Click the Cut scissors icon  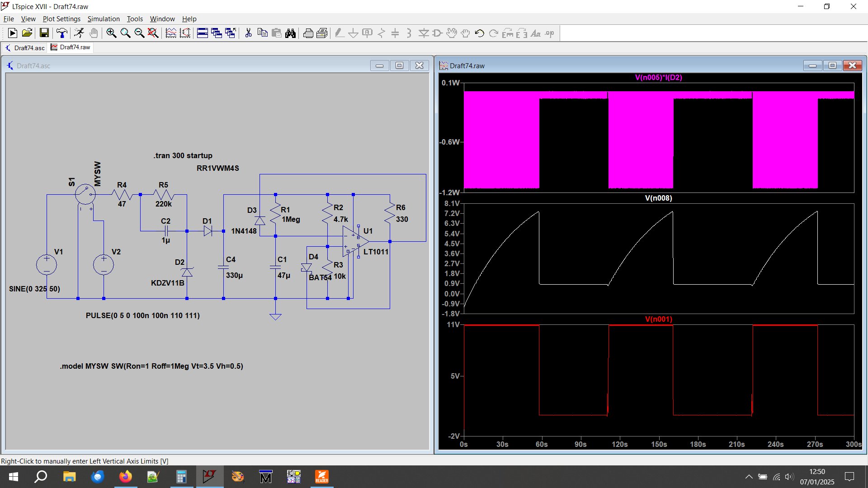[x=248, y=33]
